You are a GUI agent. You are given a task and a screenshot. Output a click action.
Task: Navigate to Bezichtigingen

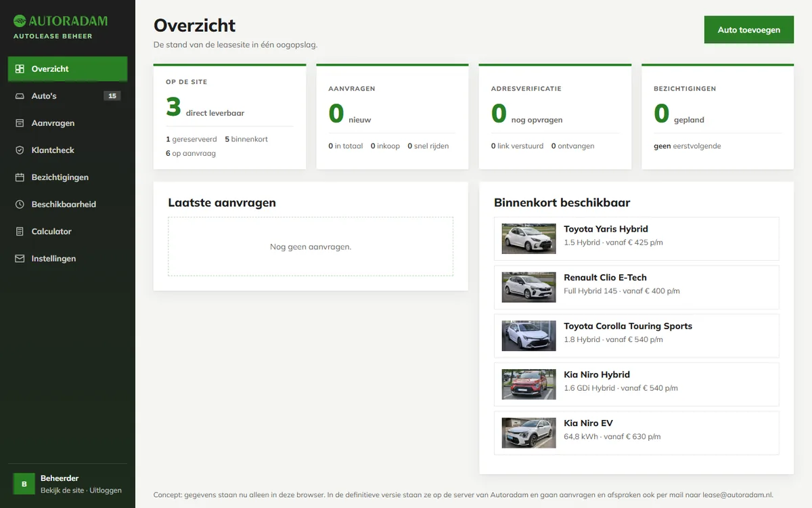pyautogui.click(x=68, y=177)
